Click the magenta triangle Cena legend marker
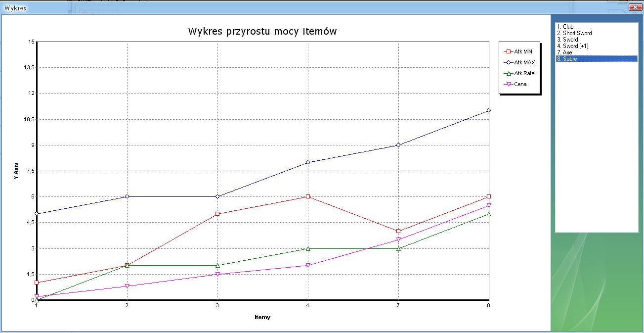The height and width of the screenshot is (333, 644). pos(508,84)
